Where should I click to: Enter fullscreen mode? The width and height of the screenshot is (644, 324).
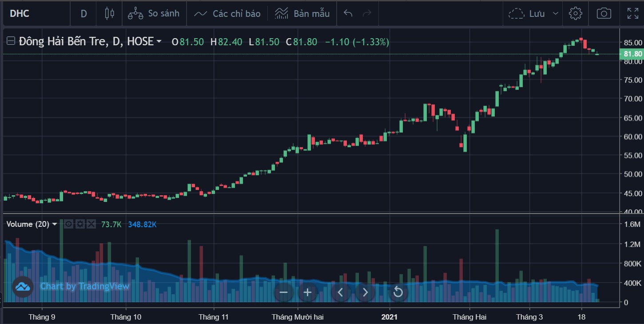pos(632,13)
